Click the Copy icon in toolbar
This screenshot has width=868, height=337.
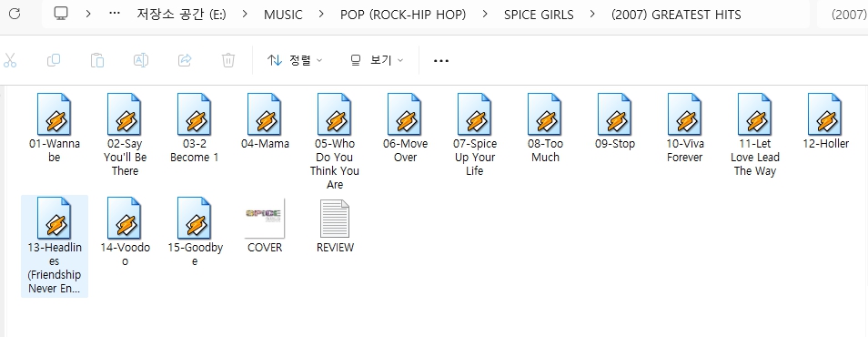54,60
